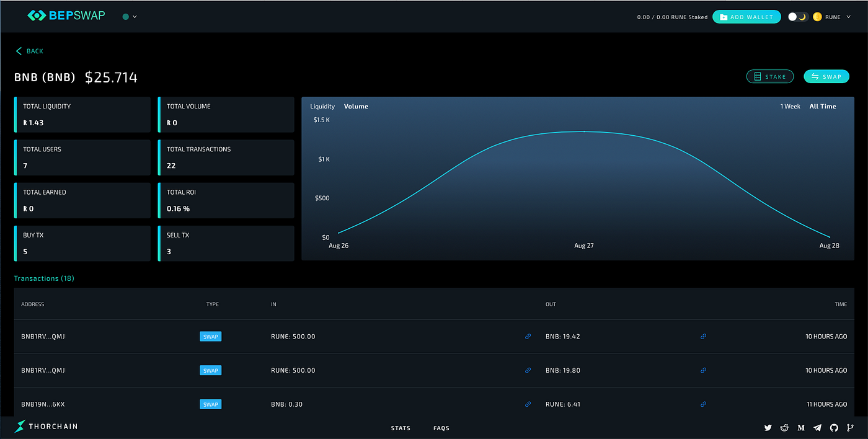This screenshot has height=439, width=868.
Task: Click the Total Users value 7
Action: pos(25,166)
